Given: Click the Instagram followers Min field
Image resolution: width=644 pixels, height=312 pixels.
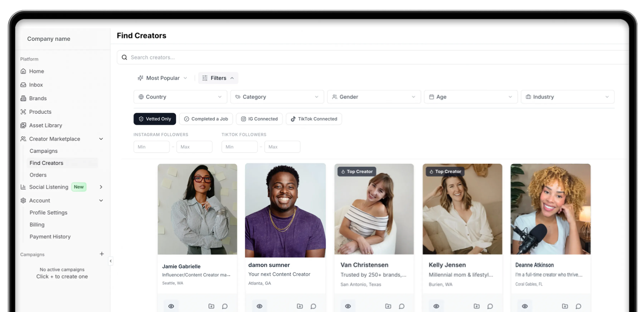Looking at the screenshot, I should [x=152, y=147].
